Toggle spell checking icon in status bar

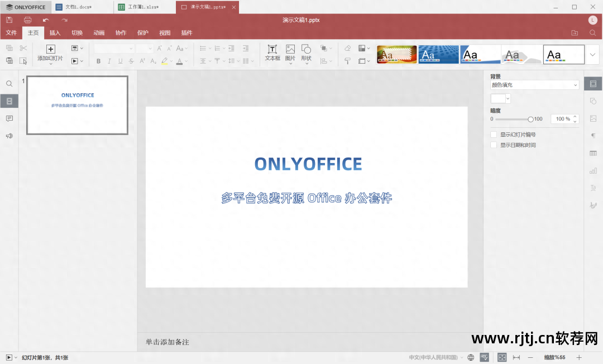[484, 357]
